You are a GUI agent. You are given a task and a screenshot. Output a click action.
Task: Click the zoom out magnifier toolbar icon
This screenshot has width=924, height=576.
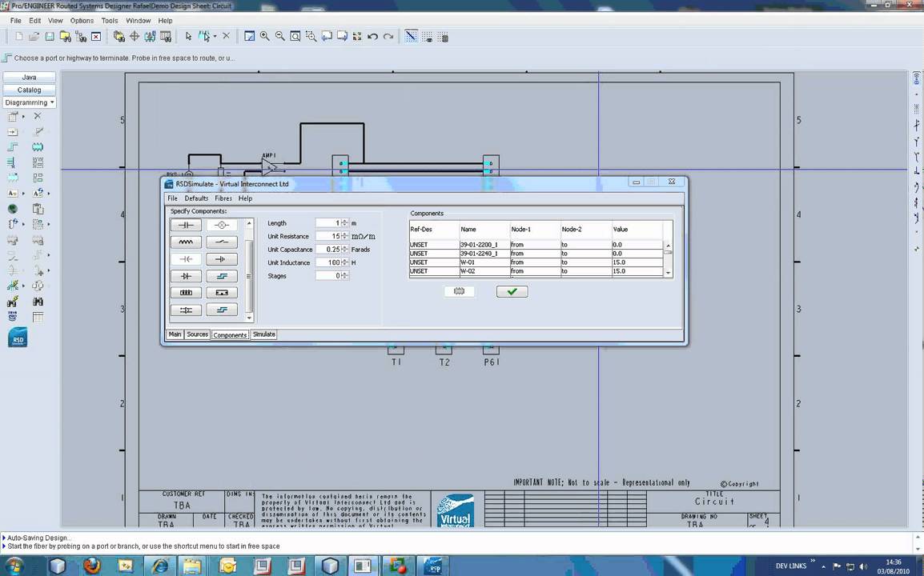tap(280, 37)
